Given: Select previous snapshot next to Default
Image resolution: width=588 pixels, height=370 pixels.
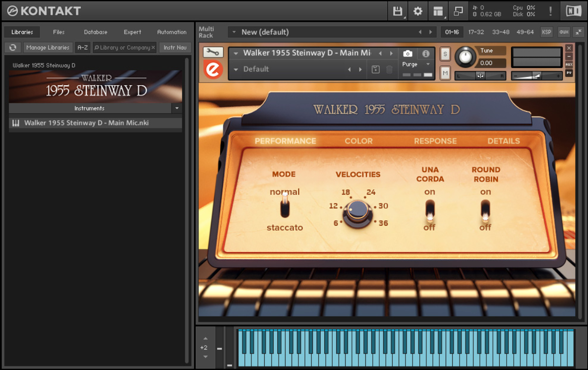Looking at the screenshot, I should (x=350, y=69).
